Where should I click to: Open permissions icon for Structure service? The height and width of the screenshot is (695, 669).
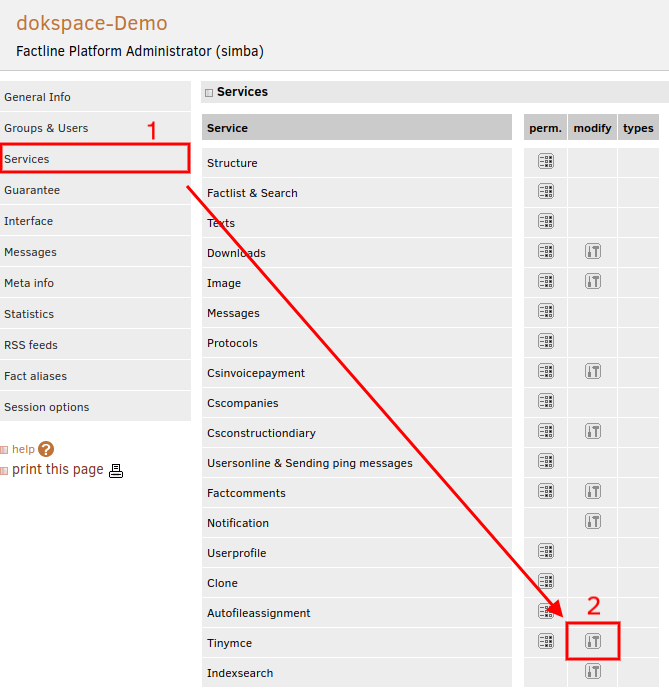[545, 162]
